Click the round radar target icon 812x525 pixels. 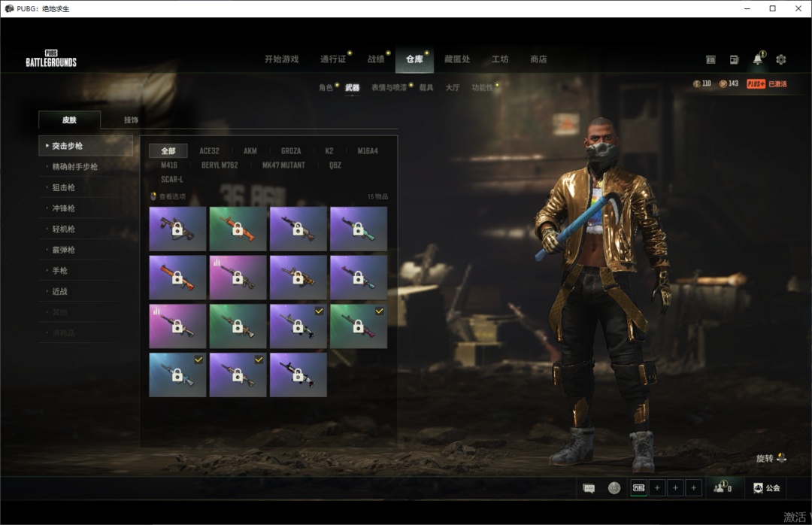coord(614,488)
